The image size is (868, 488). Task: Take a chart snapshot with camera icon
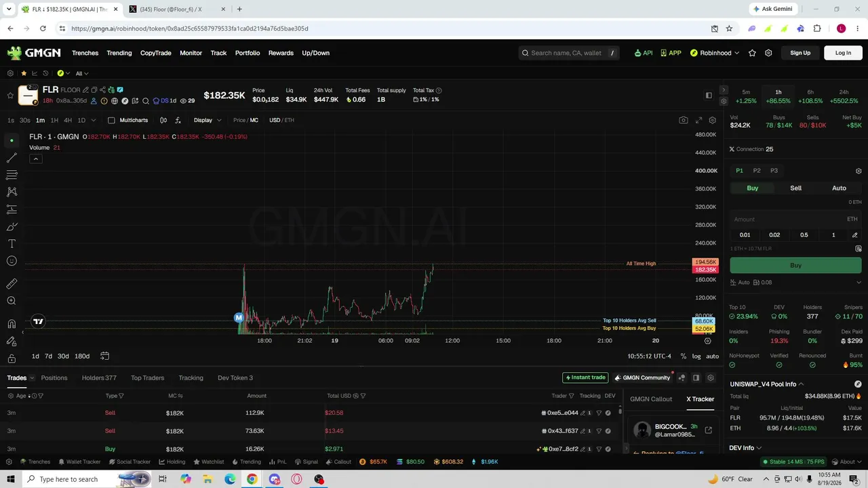tap(683, 120)
